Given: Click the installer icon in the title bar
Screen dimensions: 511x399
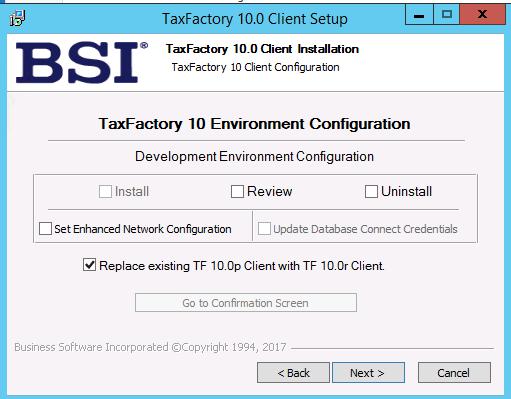Looking at the screenshot, I should point(17,18).
